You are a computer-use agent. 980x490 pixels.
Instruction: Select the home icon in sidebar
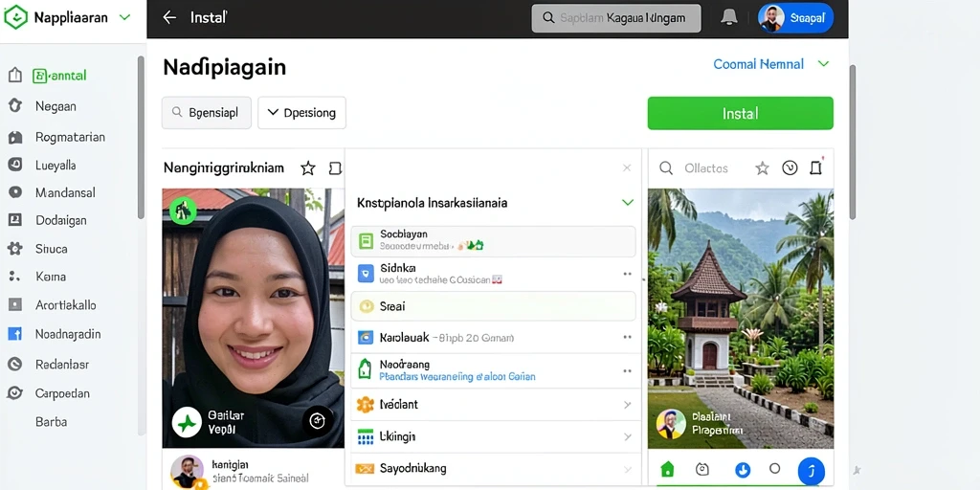[x=15, y=76]
